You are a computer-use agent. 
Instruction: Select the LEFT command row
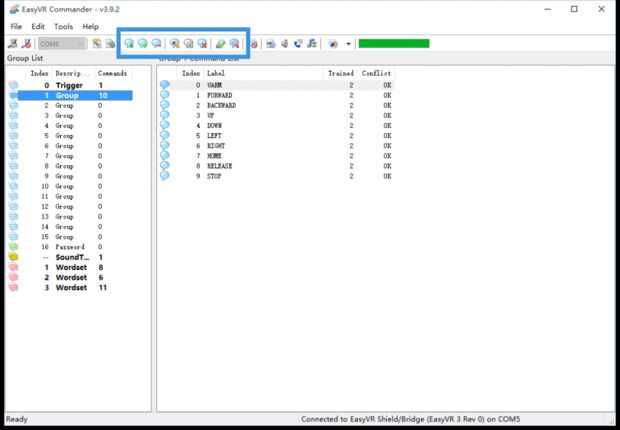tap(276, 136)
